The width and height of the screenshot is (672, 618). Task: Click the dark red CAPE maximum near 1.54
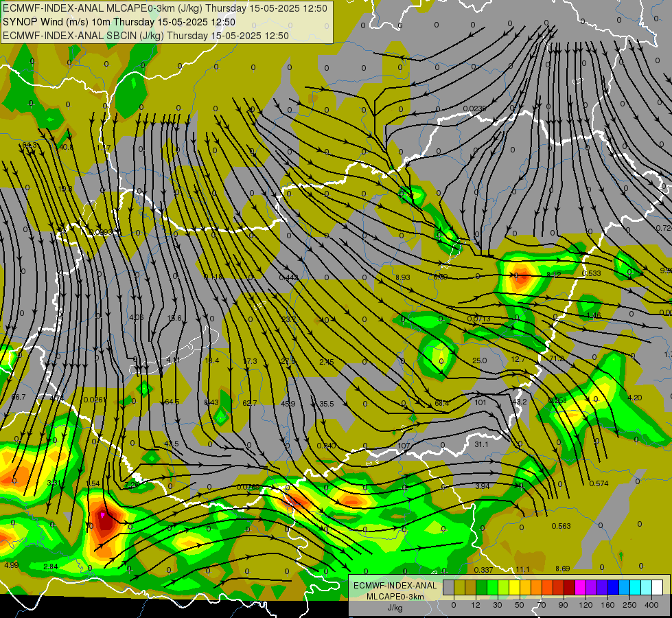pos(104,521)
